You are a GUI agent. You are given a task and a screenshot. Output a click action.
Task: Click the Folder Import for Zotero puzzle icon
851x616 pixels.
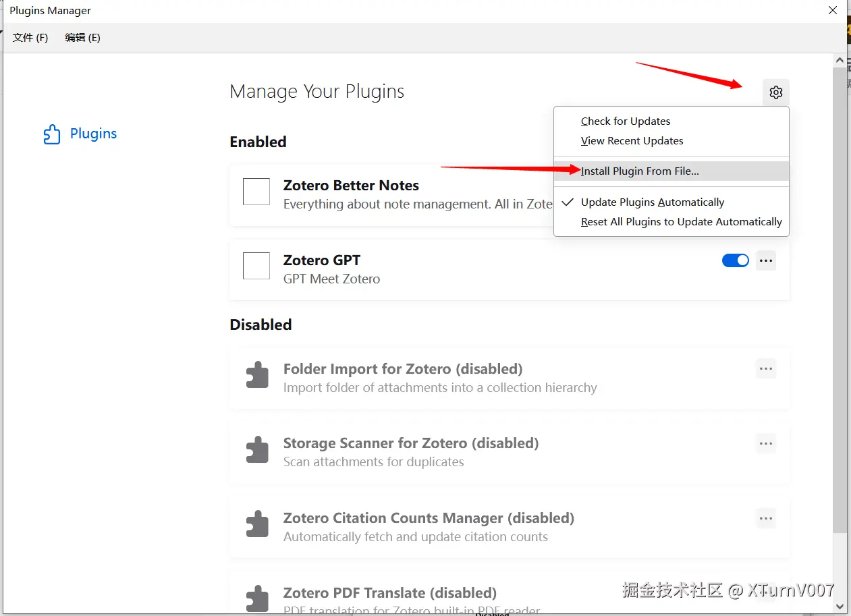pos(256,375)
